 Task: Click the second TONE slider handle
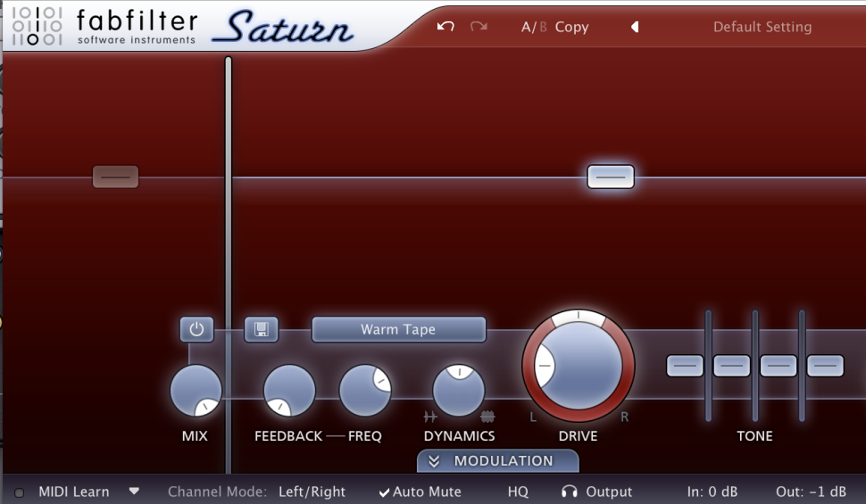pos(732,366)
